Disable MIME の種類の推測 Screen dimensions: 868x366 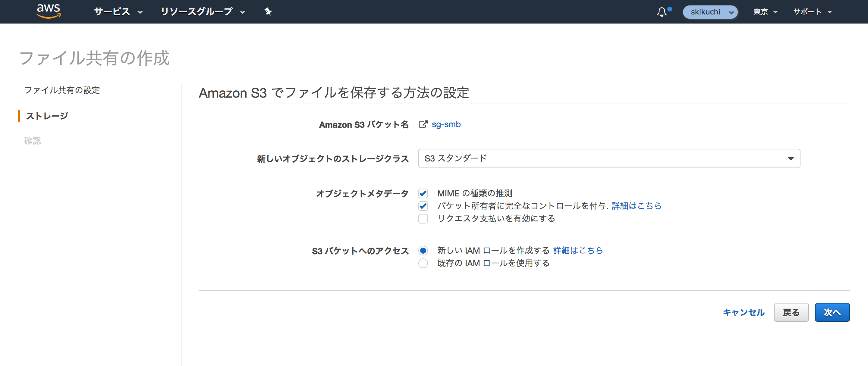pos(423,193)
